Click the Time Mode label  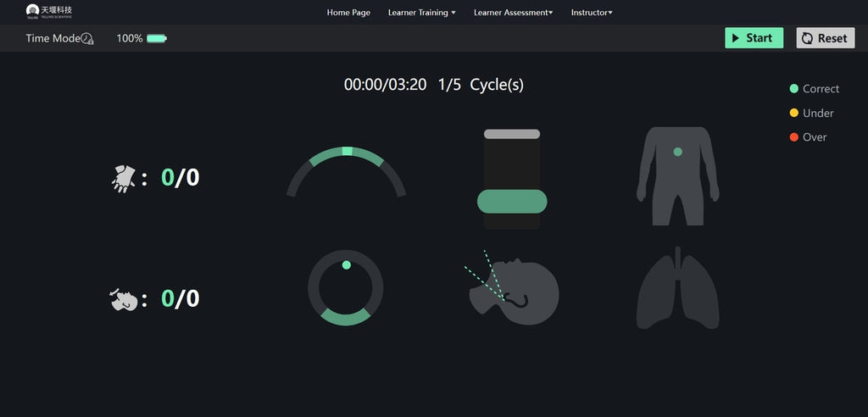coord(53,38)
